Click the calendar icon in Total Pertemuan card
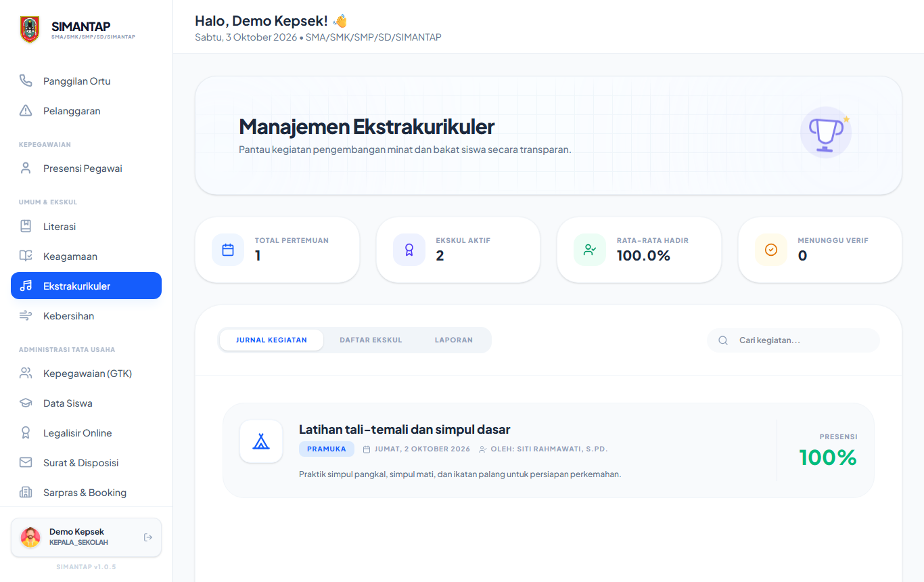 click(228, 250)
